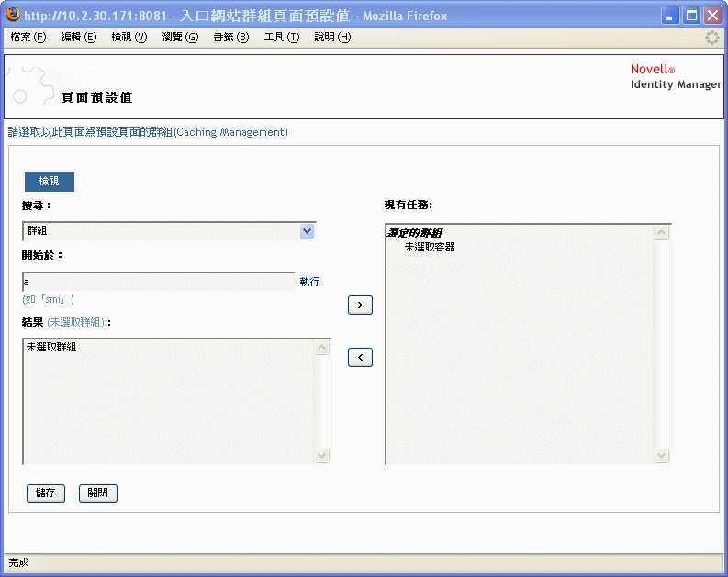Screen dimensions: 728x577
Task: Click the 執行 link
Action: tap(309, 282)
